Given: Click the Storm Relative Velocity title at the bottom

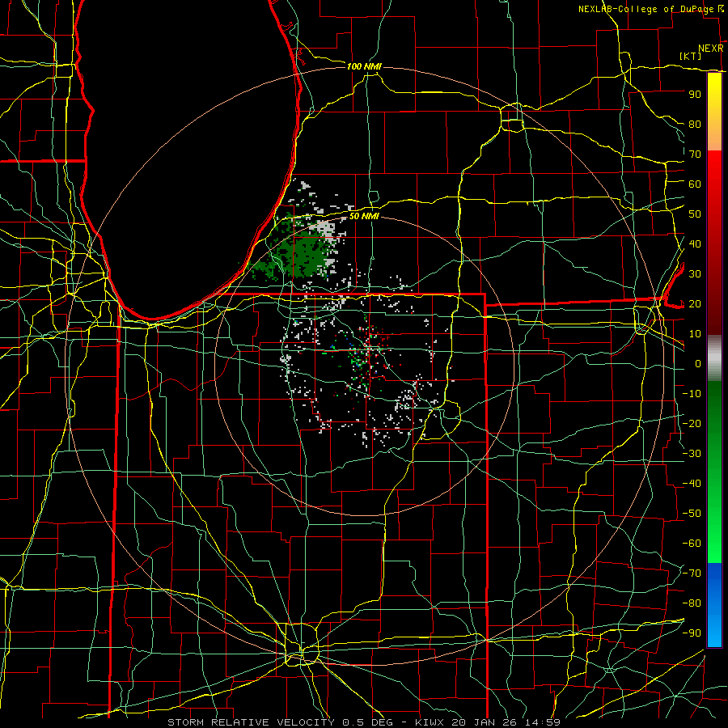Looking at the screenshot, I should tap(363, 722).
